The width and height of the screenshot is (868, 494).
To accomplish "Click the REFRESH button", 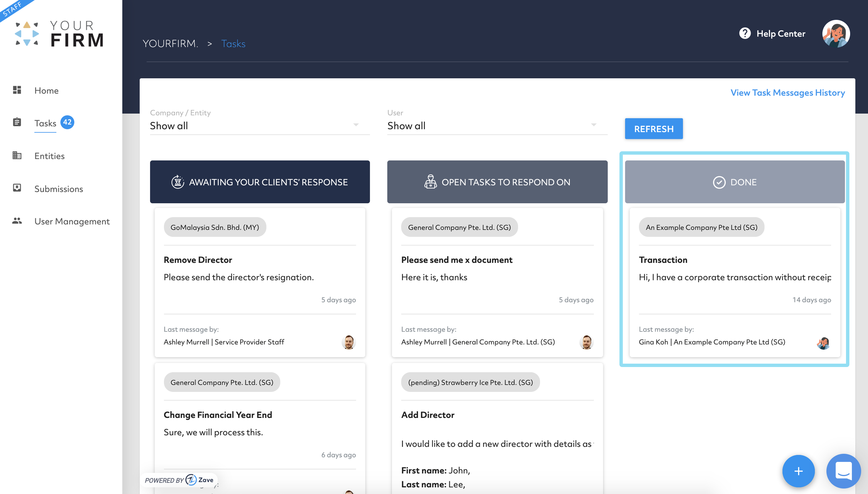I will (x=654, y=129).
